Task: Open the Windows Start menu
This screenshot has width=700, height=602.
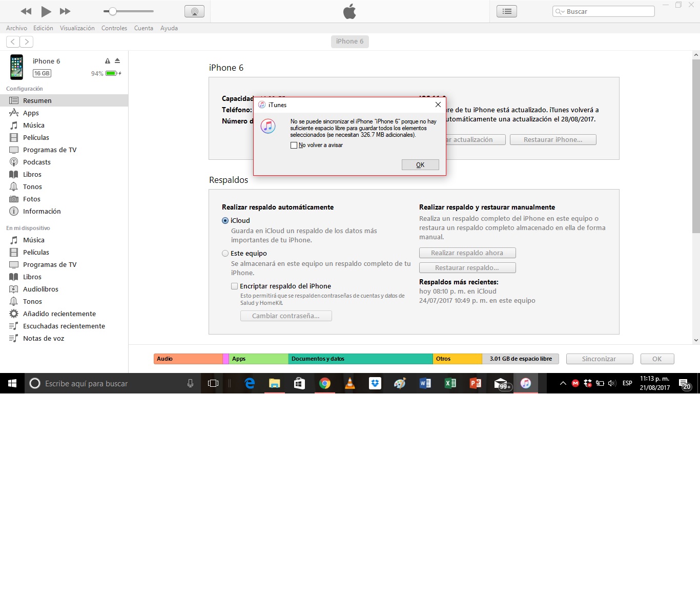Action: click(12, 383)
